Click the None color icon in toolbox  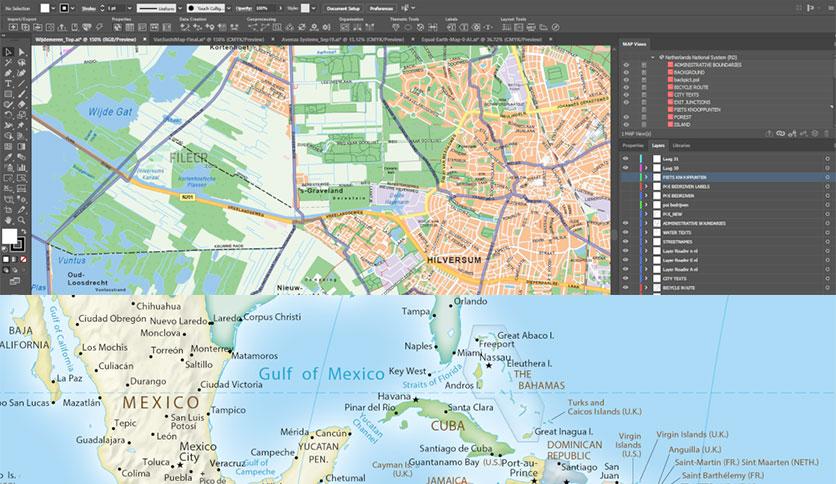23,260
